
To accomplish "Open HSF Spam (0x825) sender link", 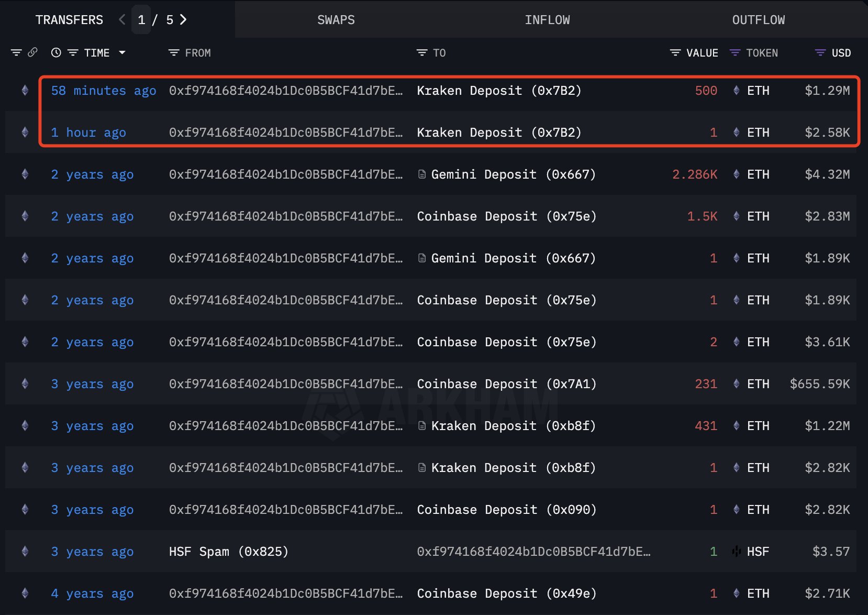I will (x=228, y=551).
